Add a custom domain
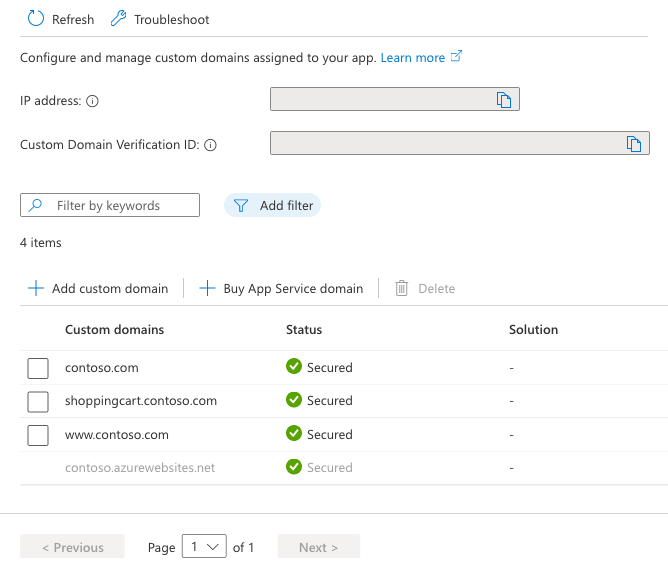Image resolution: width=668 pixels, height=579 pixels. 98,288
